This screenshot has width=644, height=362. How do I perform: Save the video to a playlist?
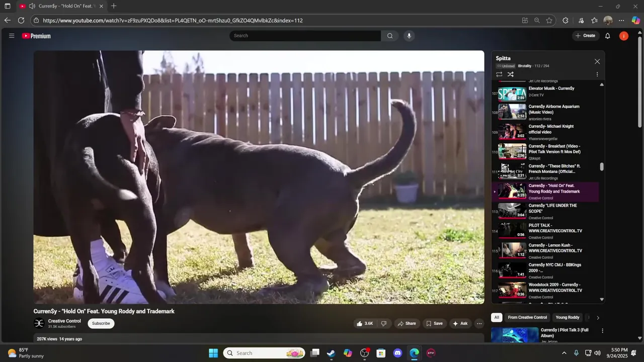click(435, 324)
